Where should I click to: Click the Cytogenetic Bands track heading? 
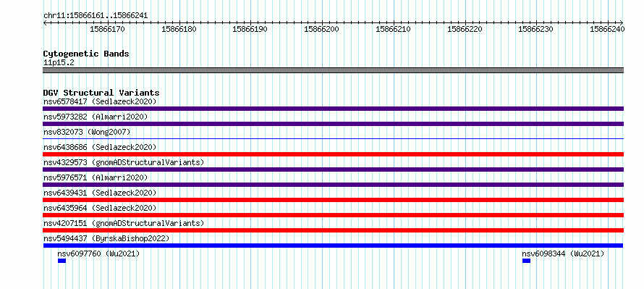point(86,54)
